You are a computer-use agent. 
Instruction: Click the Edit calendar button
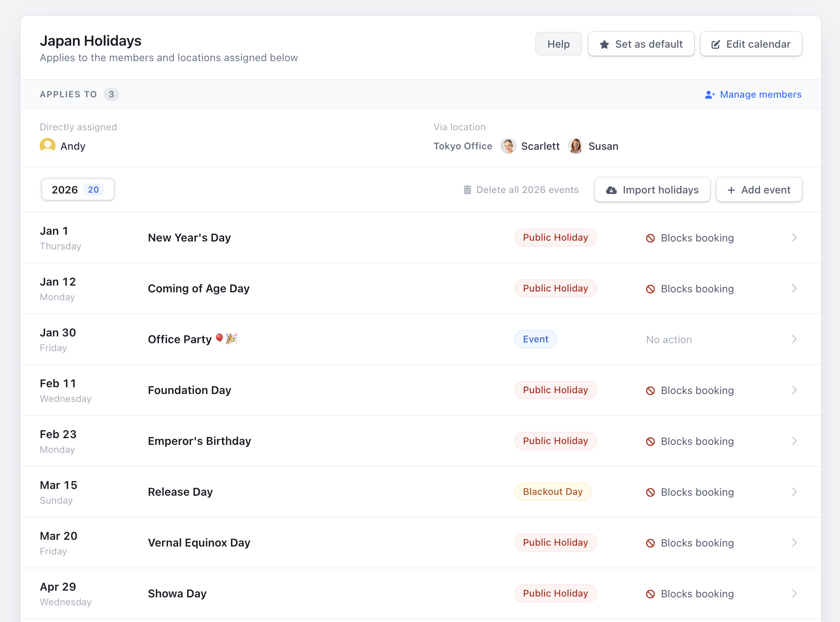[751, 44]
